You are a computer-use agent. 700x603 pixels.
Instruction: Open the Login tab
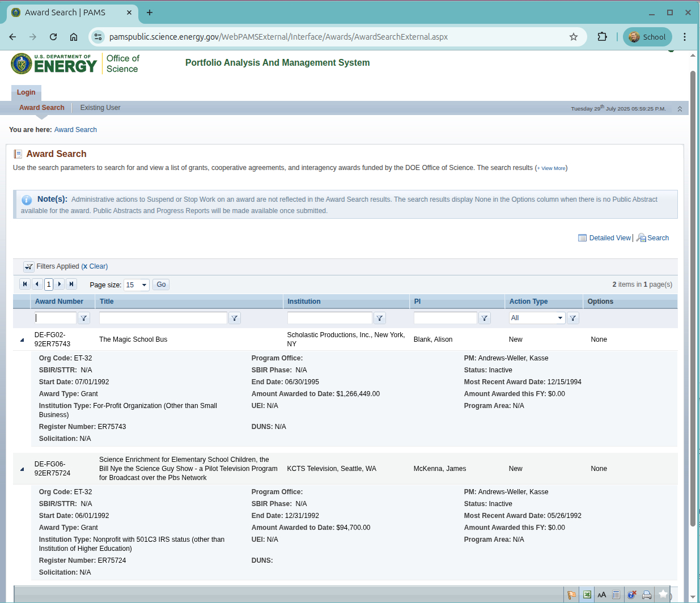[26, 92]
